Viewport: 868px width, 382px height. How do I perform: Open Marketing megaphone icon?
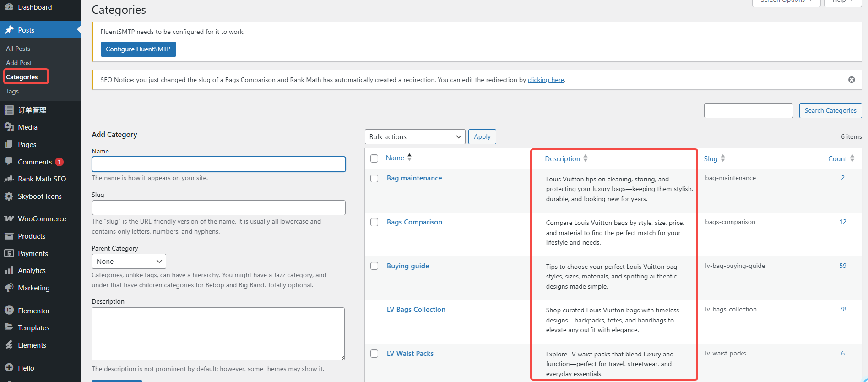click(x=9, y=288)
